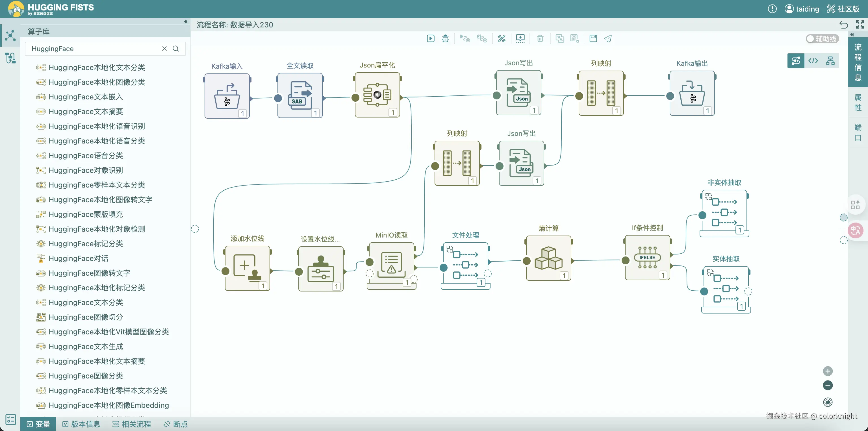The image size is (868, 431).
Task: Run the flow with the play icon
Action: pyautogui.click(x=431, y=38)
